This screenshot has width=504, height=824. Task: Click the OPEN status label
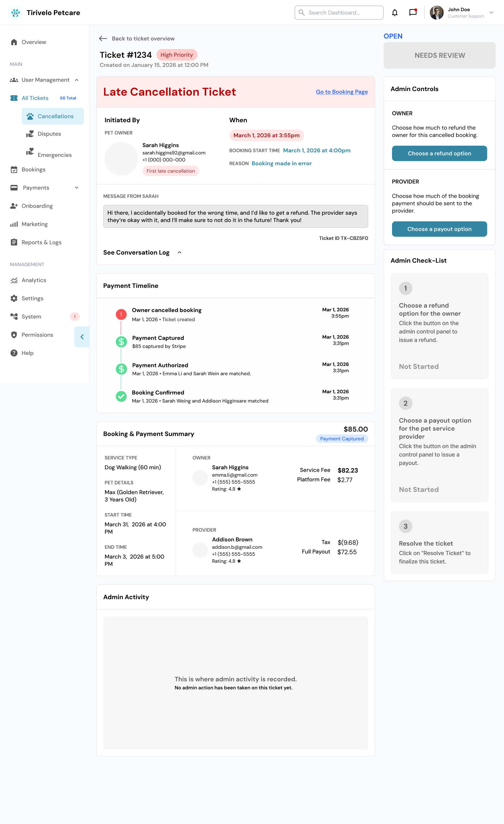[393, 36]
